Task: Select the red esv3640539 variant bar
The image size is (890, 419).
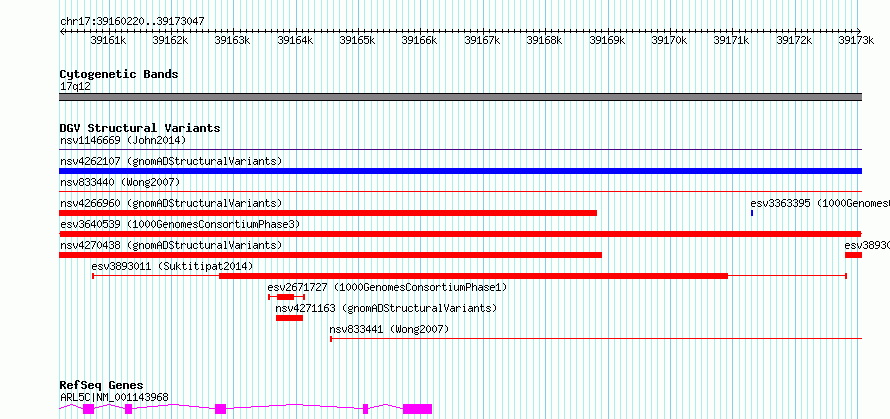Action: tap(460, 234)
